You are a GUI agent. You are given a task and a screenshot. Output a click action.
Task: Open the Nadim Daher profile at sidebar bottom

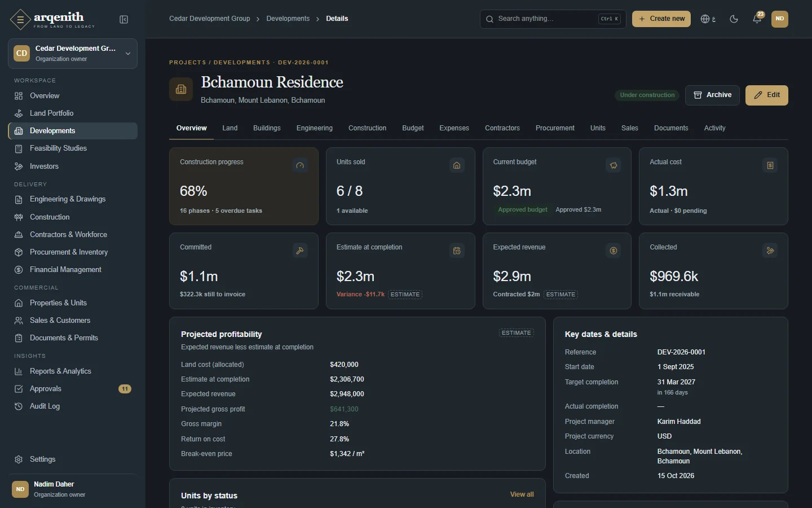pyautogui.click(x=73, y=489)
